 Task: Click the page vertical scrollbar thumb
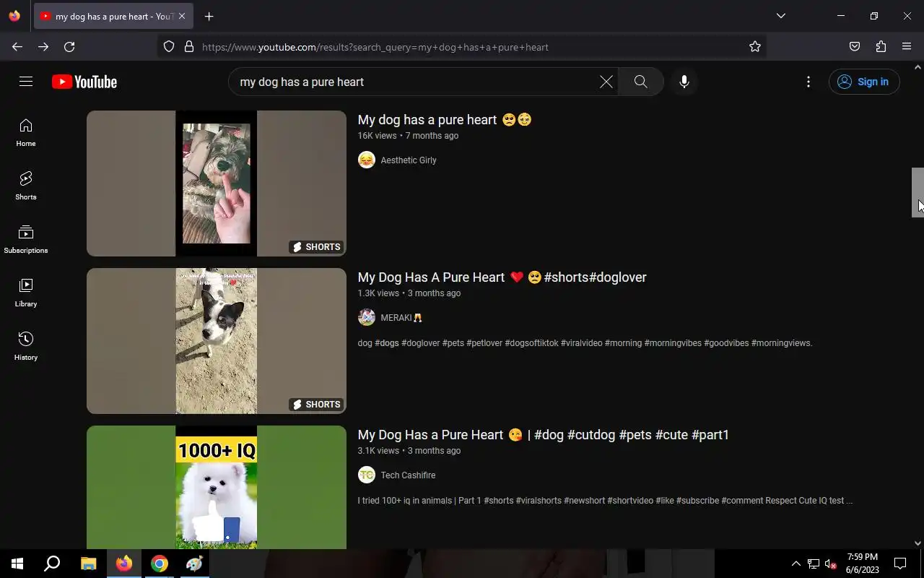coord(918,192)
